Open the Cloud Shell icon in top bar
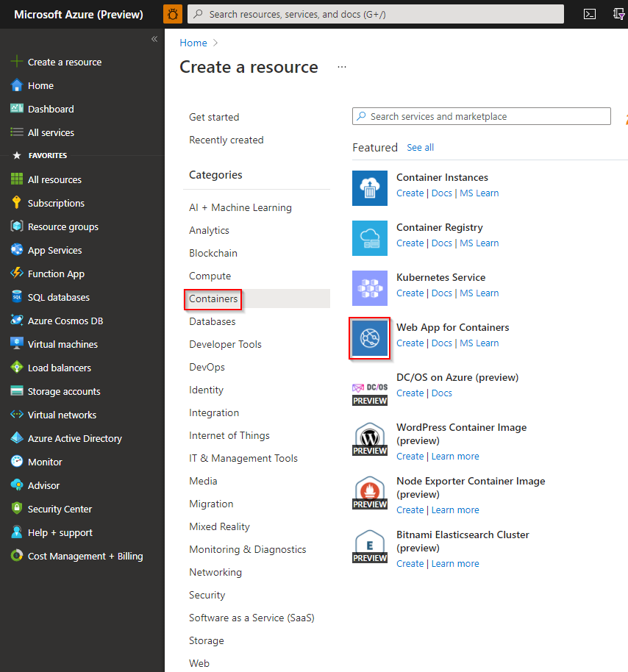This screenshot has width=628, height=672. click(x=589, y=13)
